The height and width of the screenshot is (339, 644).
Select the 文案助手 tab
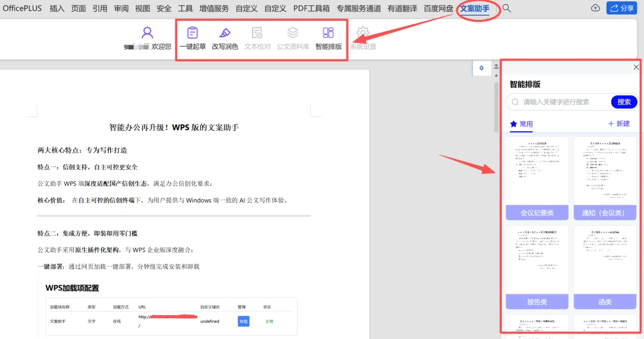click(x=475, y=8)
